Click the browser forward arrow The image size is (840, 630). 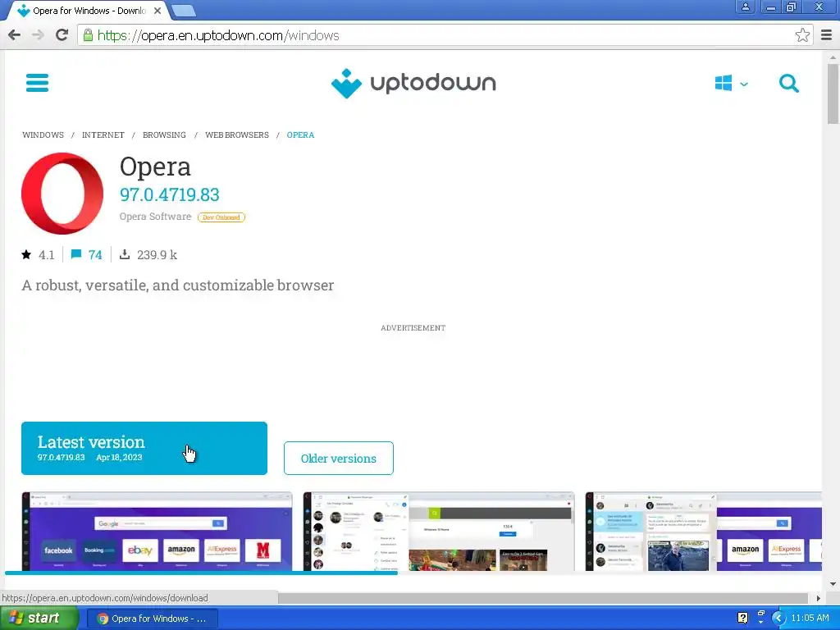(x=38, y=35)
